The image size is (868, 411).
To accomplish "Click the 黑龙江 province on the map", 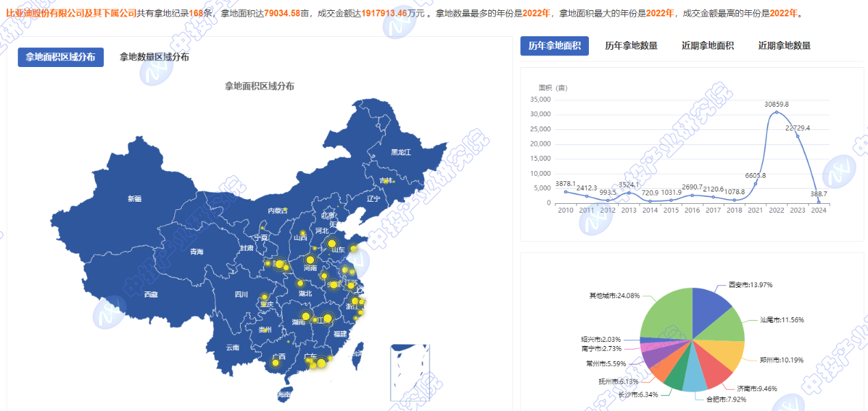I will 400,152.
